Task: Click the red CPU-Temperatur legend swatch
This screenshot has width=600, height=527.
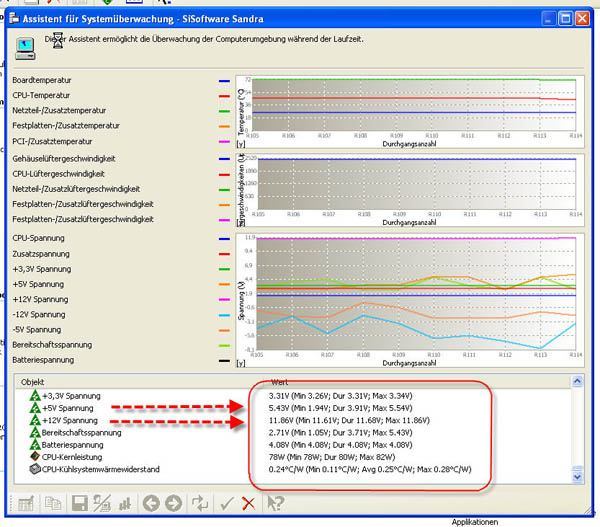Action: click(224, 96)
